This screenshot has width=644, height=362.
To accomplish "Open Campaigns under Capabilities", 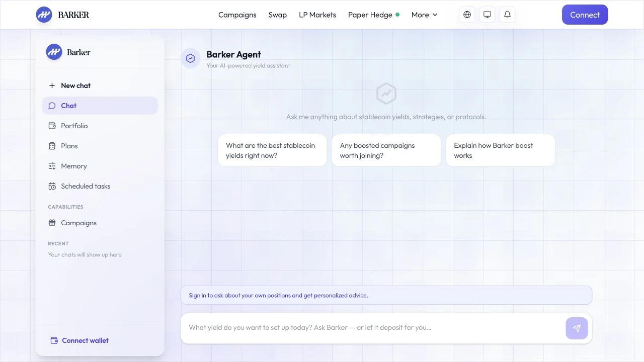I will (100, 223).
